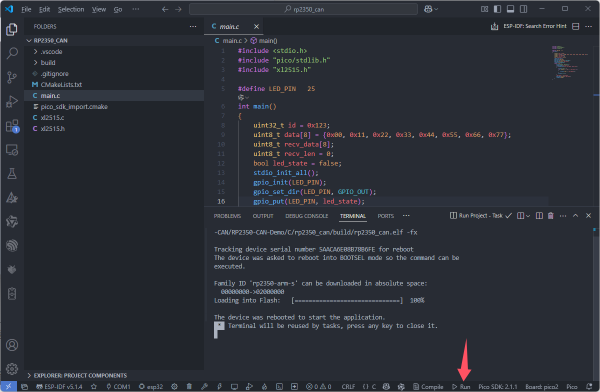Open the Explorer view in activity bar
The width and height of the screenshot is (600, 392).
pos(12,29)
